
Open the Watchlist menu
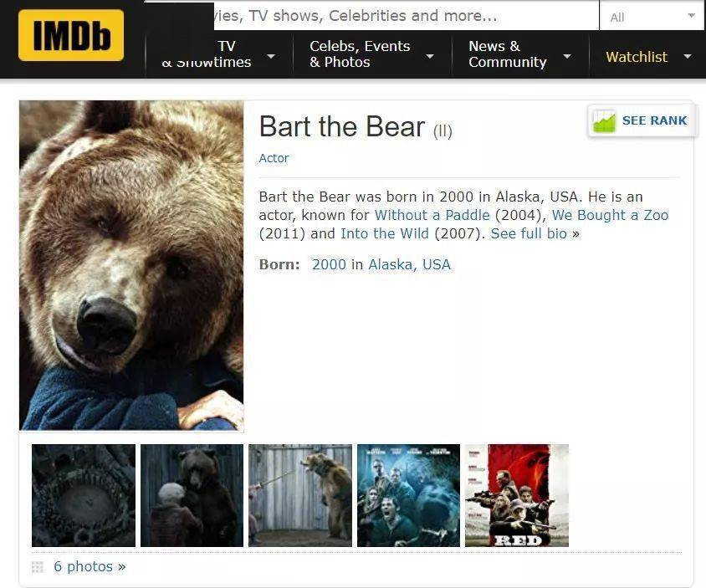637,57
